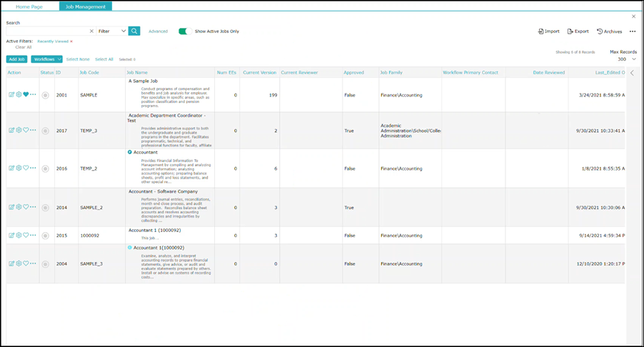Switch to the Home Page tab
This screenshot has height=347, width=644.
[29, 6]
